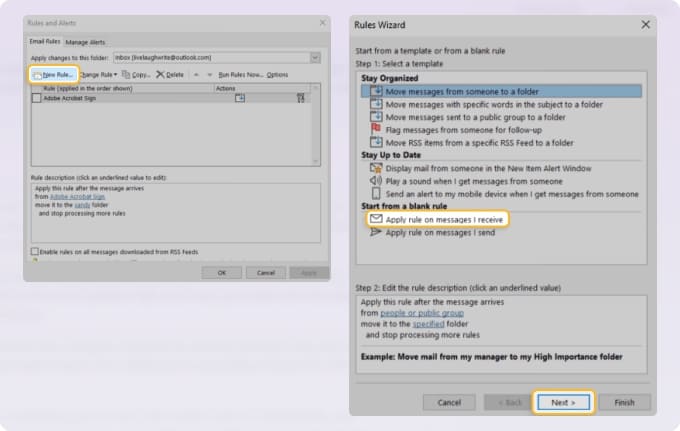Click Cancel in the Rules Wizard
680x431 pixels.
(x=449, y=402)
